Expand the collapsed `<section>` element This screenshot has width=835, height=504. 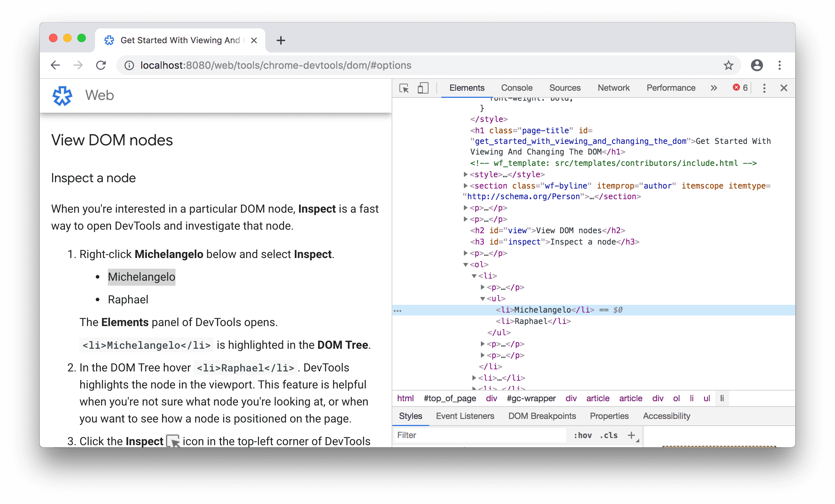(465, 185)
